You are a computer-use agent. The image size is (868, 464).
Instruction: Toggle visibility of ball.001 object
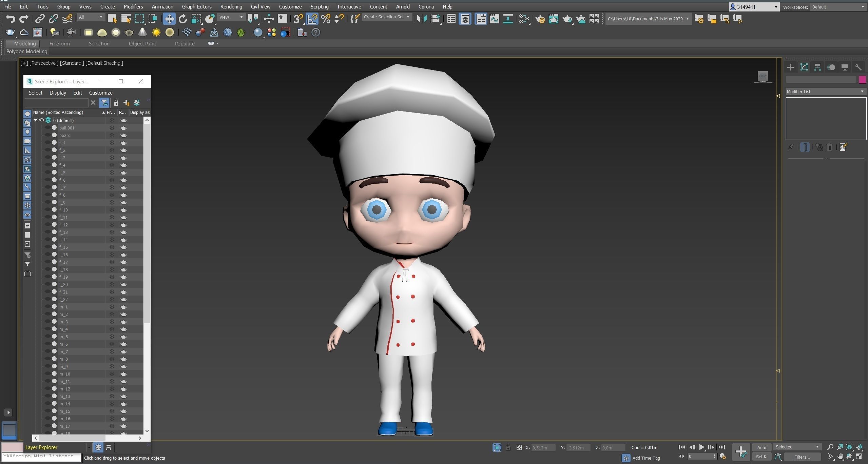pos(47,128)
